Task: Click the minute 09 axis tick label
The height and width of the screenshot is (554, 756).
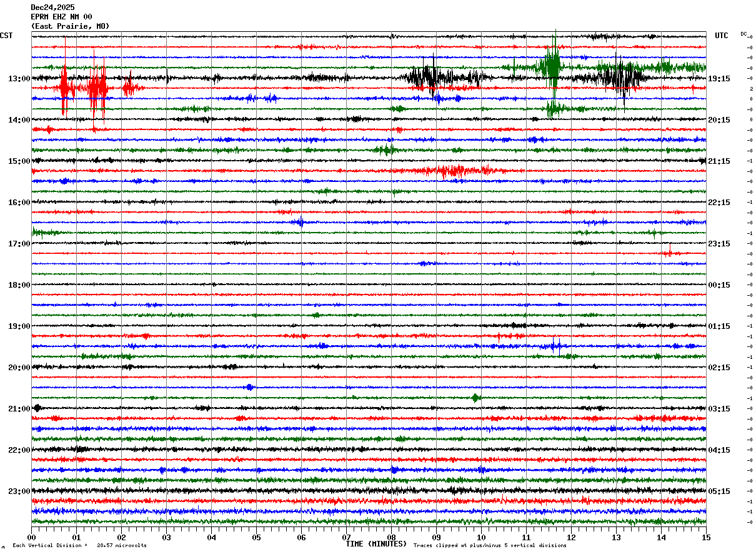Action: pos(436,537)
